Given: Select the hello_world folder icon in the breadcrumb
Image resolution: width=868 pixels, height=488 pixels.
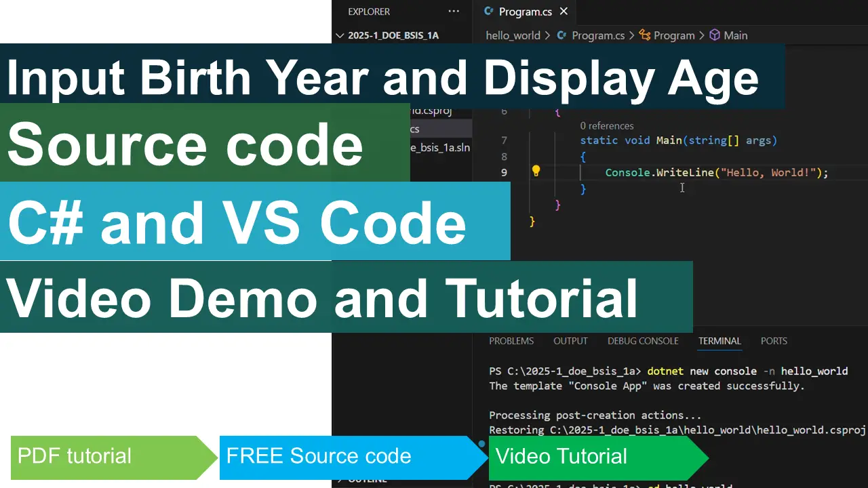Looking at the screenshot, I should point(513,35).
